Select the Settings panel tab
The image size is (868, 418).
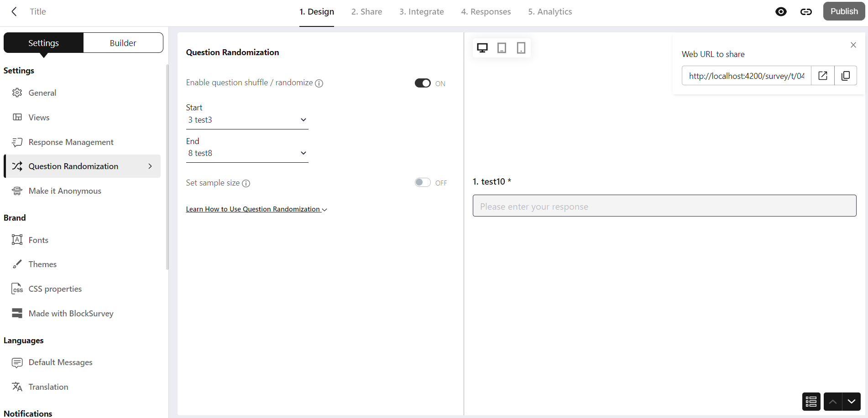click(x=43, y=43)
